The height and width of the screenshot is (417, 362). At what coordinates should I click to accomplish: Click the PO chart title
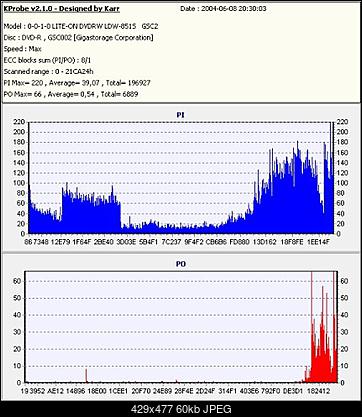pyautogui.click(x=181, y=264)
